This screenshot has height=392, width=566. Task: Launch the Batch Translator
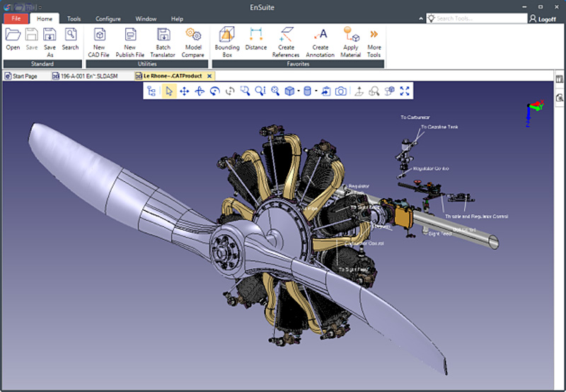163,41
